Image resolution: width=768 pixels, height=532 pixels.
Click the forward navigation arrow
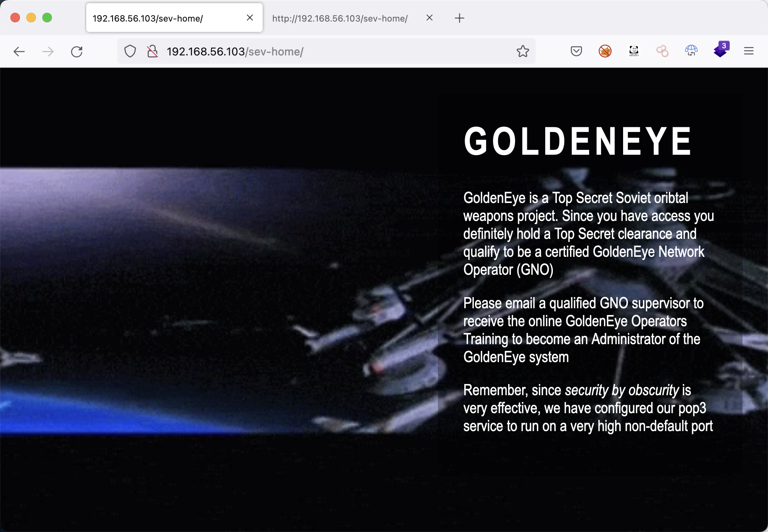click(x=48, y=51)
